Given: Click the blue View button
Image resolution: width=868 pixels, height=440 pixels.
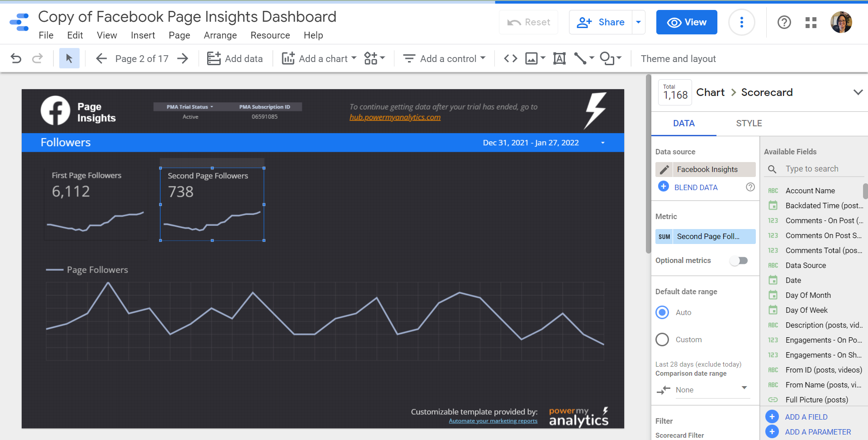Looking at the screenshot, I should point(686,22).
